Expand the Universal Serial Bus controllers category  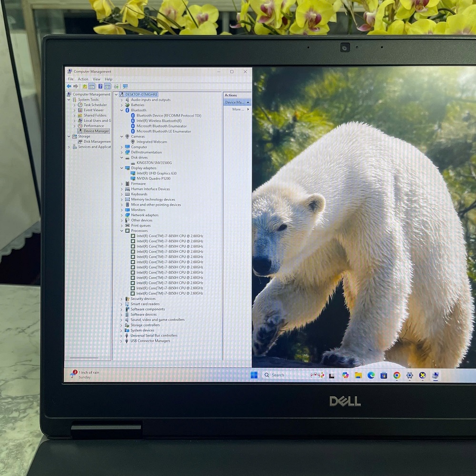[120, 335]
